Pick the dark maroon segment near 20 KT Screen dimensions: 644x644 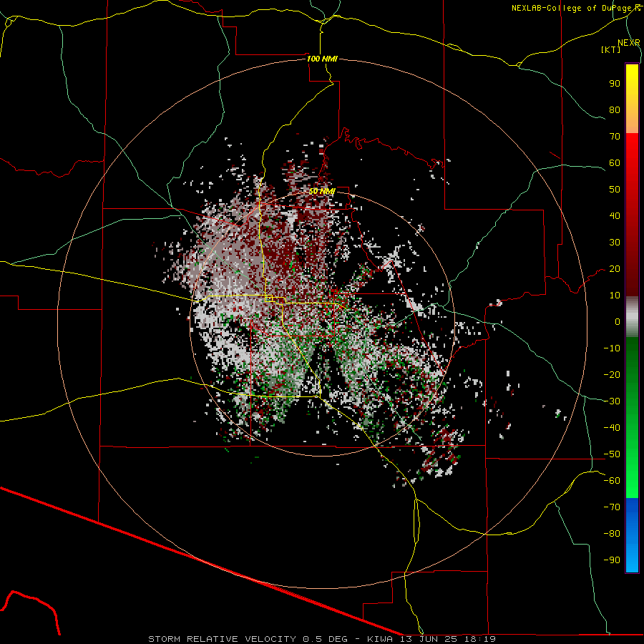click(x=632, y=269)
